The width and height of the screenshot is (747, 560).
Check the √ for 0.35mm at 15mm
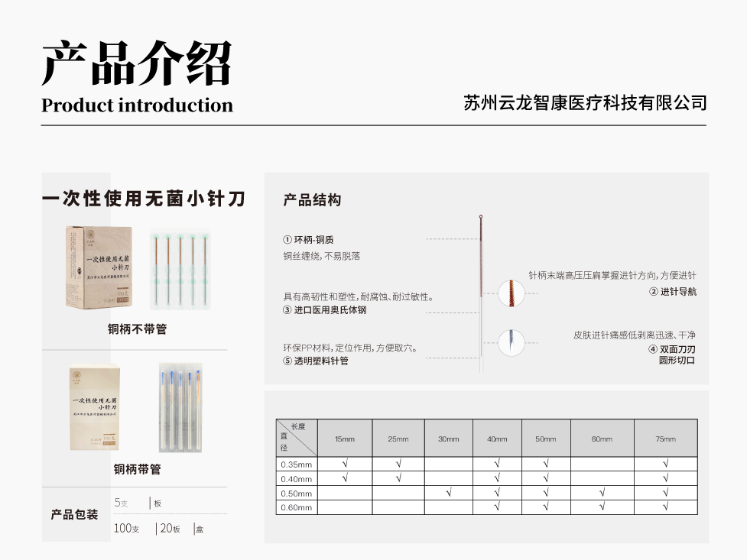pyautogui.click(x=345, y=462)
